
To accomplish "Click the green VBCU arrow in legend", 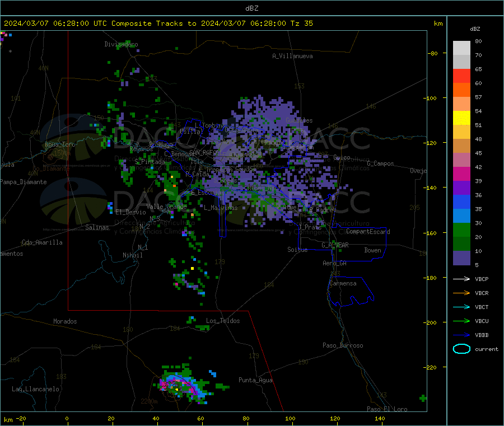I will click(x=461, y=321).
